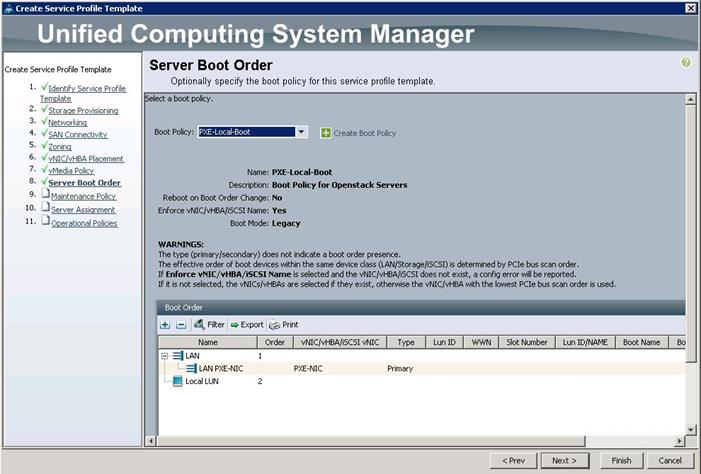
Task: Click the plus icon beside Create Boot Policy
Action: 326,133
